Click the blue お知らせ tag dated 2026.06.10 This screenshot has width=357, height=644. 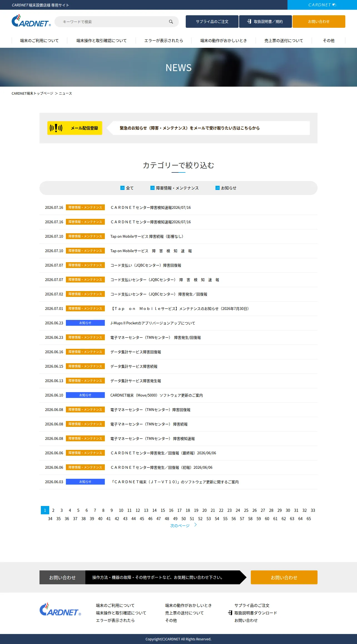pyautogui.click(x=85, y=395)
